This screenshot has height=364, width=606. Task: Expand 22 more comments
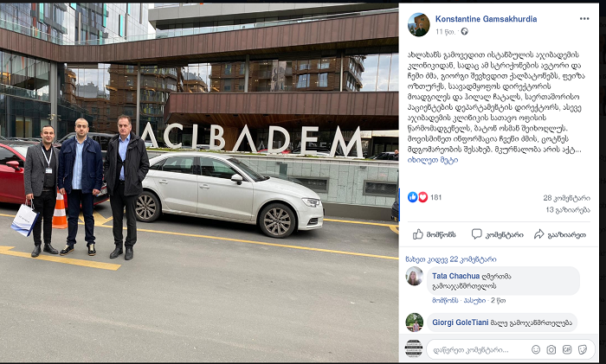(x=451, y=259)
